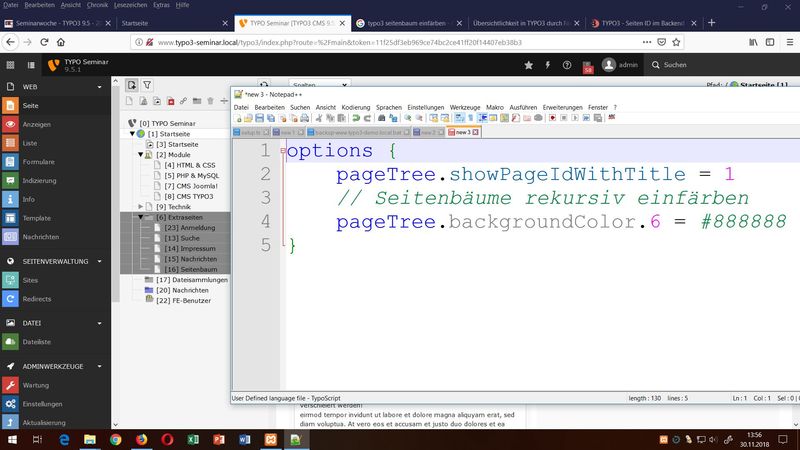Open the Wartung wrench module
This screenshot has height=450, width=800.
pyautogui.click(x=11, y=385)
